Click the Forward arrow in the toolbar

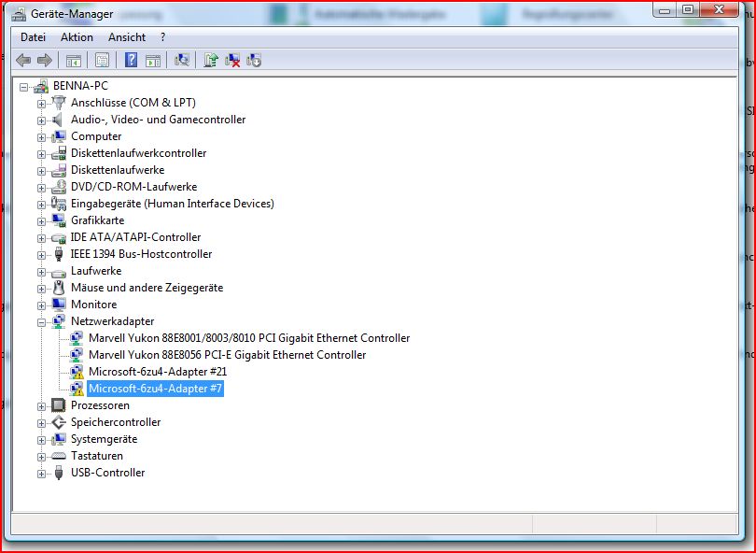(x=45, y=61)
